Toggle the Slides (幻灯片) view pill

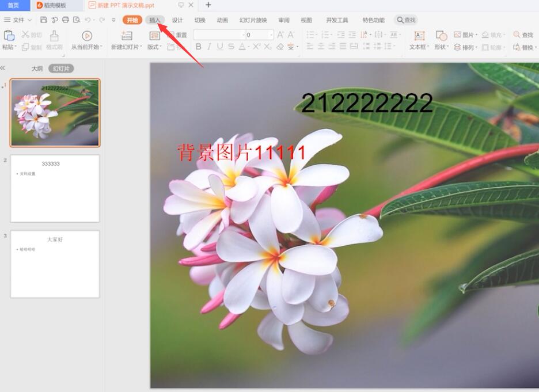61,68
